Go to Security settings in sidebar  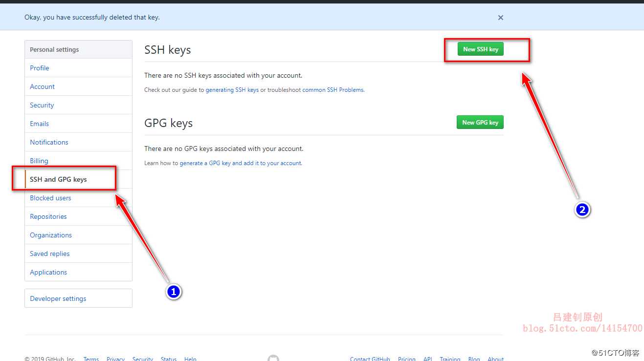78,105
